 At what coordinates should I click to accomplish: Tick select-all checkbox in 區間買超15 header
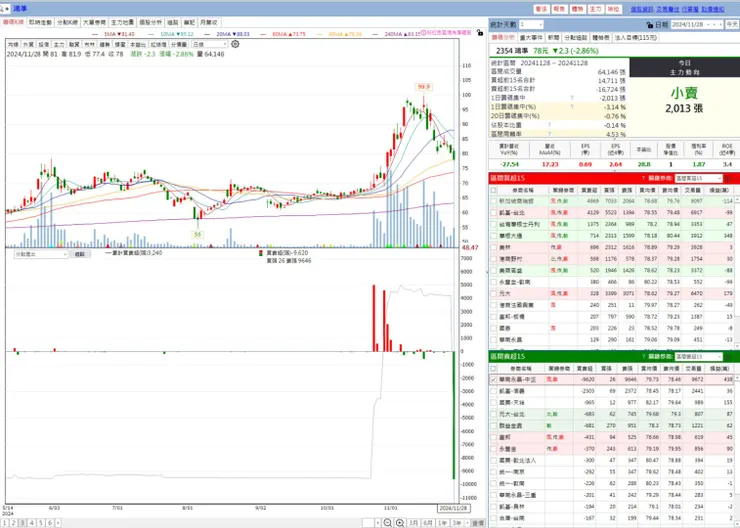[x=494, y=190]
